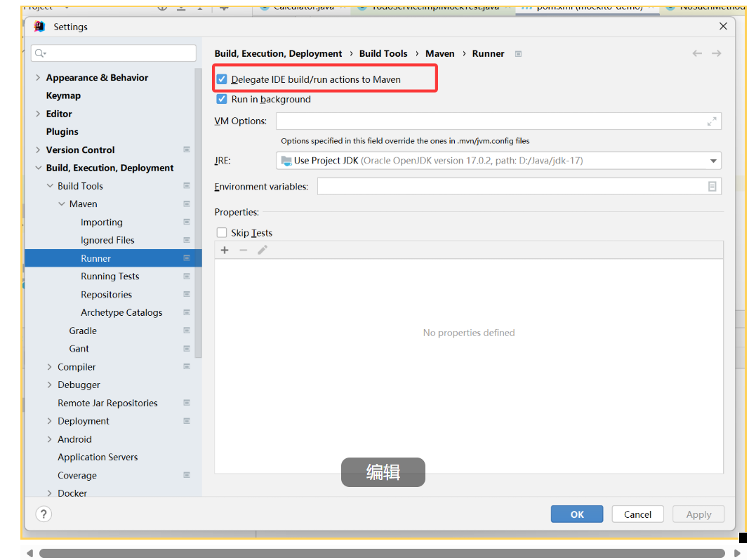Expand the Compiler node
This screenshot has height=560, width=756.
tap(50, 367)
